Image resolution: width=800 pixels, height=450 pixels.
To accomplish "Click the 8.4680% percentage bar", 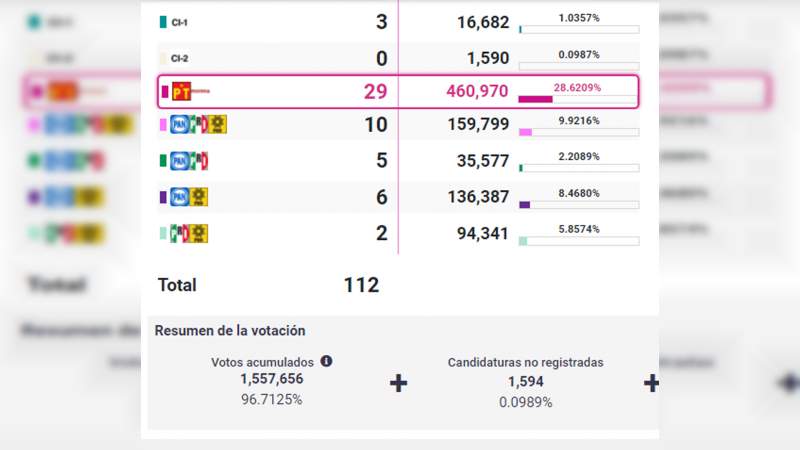I will [x=579, y=205].
